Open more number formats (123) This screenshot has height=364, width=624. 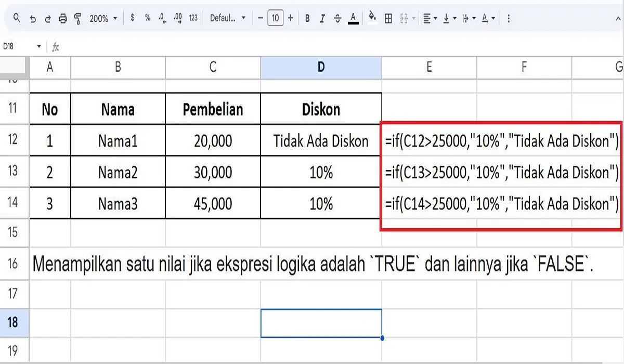[x=193, y=18]
